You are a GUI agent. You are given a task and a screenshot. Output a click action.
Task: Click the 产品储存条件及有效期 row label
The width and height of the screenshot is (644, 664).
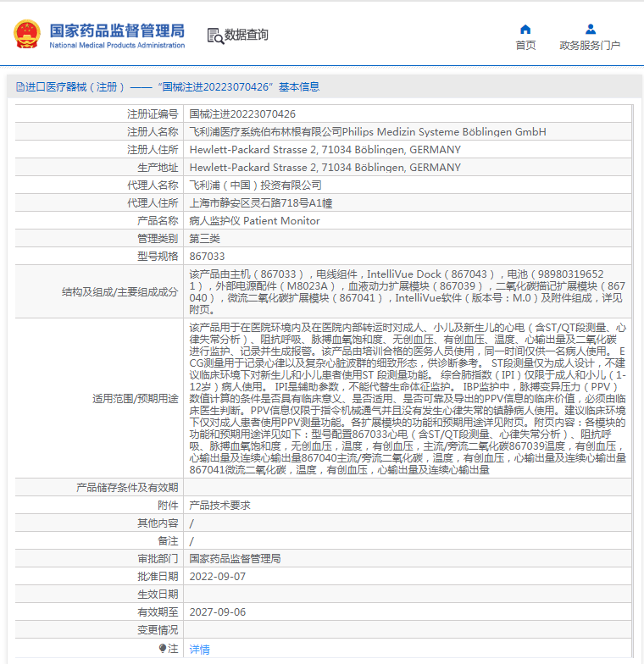[127, 488]
